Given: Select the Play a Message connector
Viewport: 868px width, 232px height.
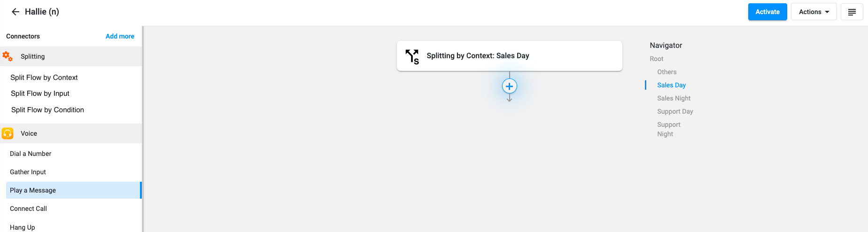Looking at the screenshot, I should pyautogui.click(x=73, y=190).
